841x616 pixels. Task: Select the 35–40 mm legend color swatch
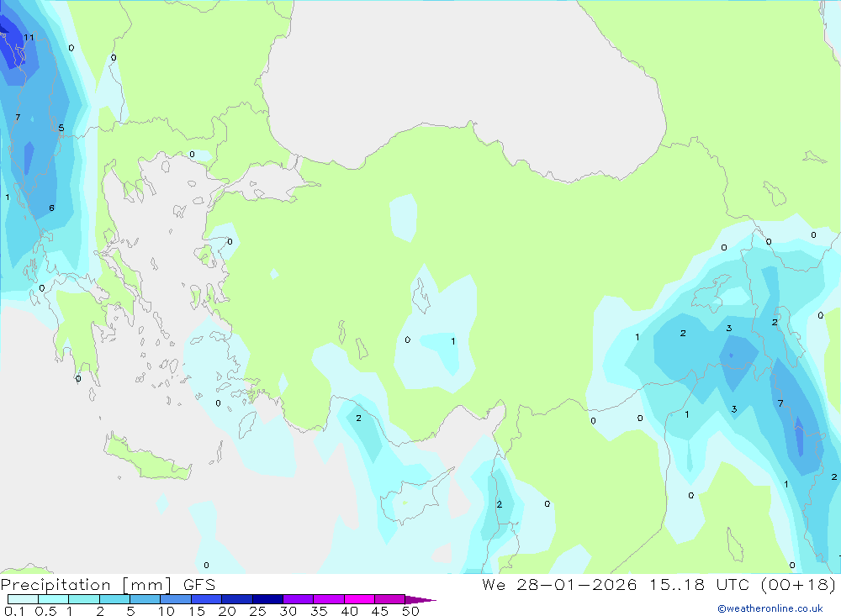(329, 599)
